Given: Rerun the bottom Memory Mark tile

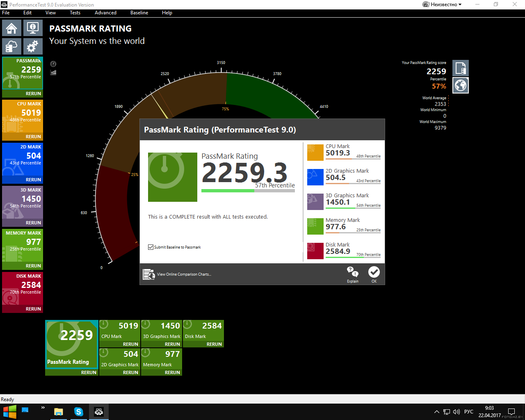Looking at the screenshot, I should tap(172, 372).
